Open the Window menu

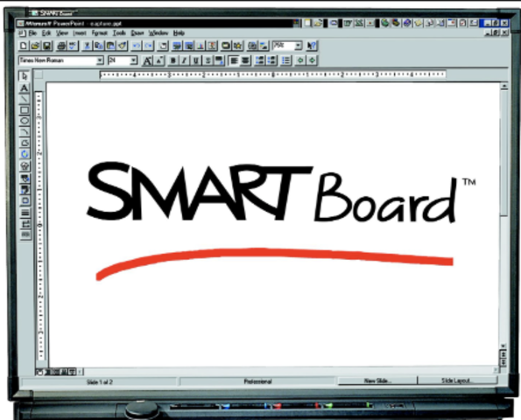[158, 33]
